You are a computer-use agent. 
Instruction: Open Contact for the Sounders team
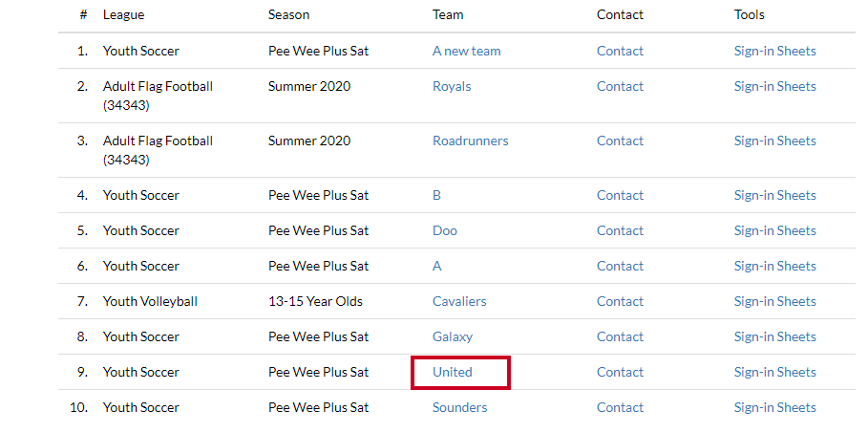620,407
